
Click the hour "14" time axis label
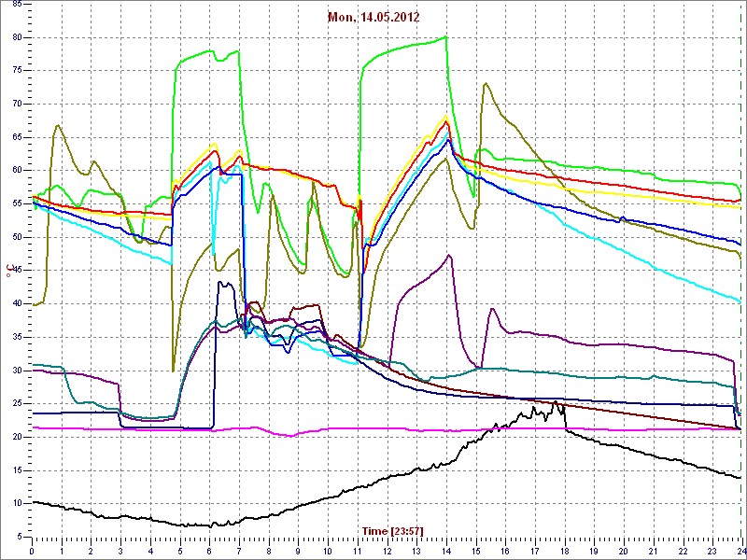coord(446,550)
